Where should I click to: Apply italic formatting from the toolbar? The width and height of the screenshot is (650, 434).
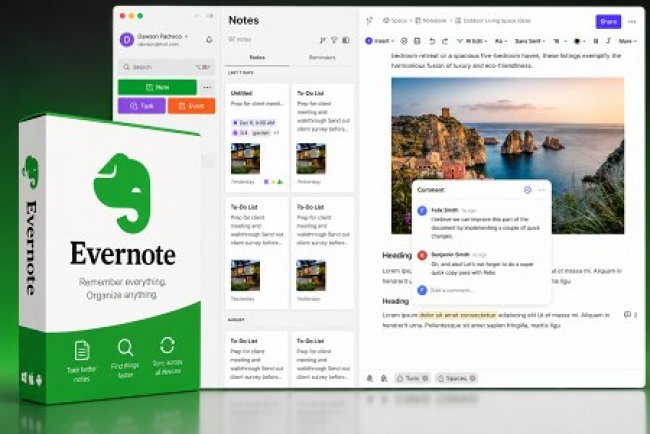click(608, 41)
